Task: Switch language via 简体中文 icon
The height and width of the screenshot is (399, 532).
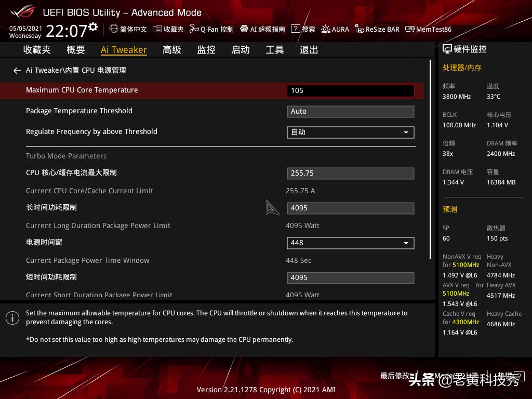Action: coord(128,30)
